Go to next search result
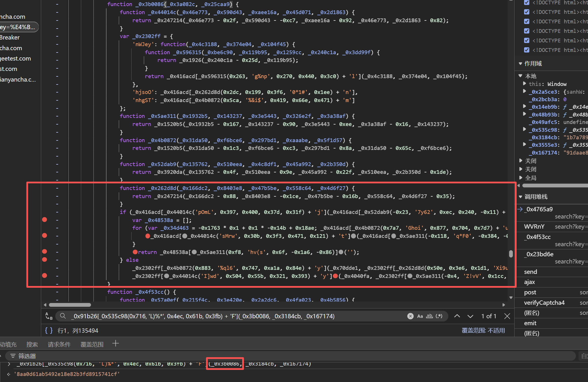588x382 pixels. [470, 316]
